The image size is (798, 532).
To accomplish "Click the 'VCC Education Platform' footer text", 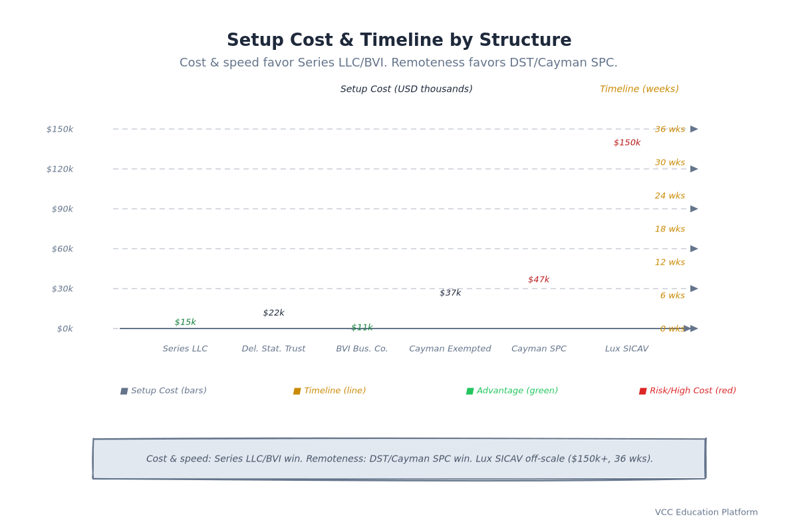I will point(706,512).
